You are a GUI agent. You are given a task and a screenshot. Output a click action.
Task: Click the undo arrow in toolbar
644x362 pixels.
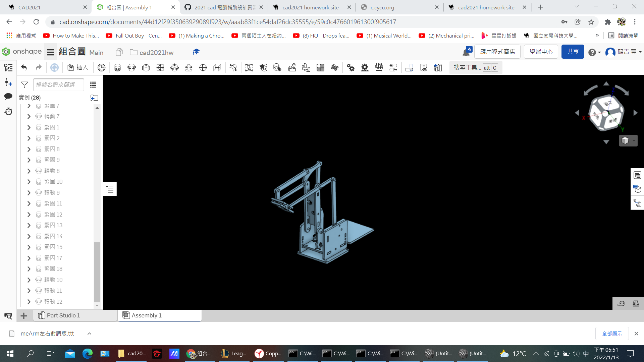tap(24, 68)
